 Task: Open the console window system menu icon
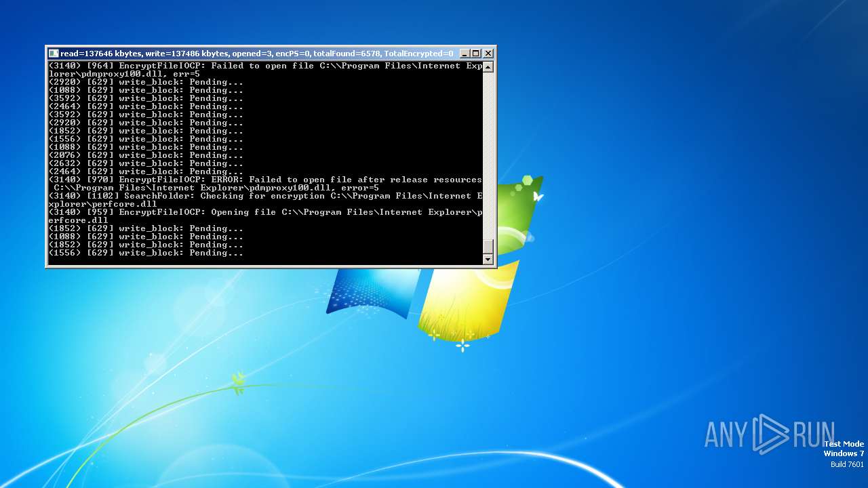point(54,54)
